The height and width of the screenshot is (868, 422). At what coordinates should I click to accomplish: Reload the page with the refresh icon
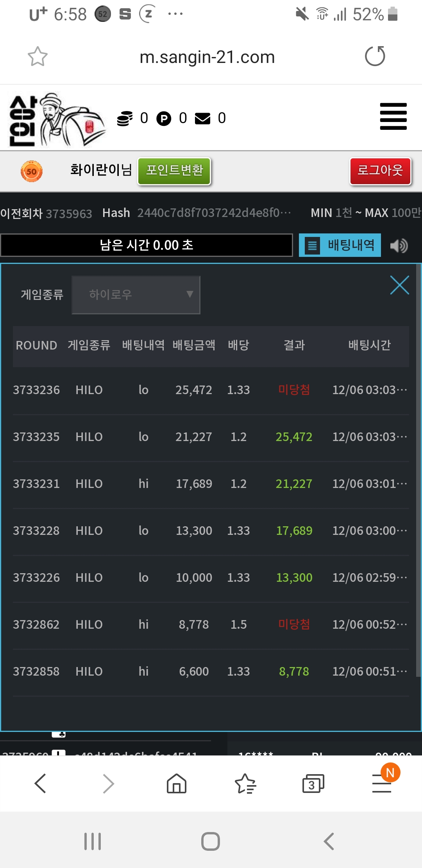click(375, 56)
